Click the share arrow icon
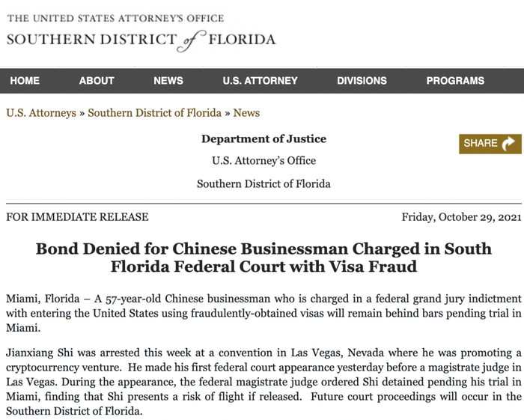524x420 pixels. point(508,144)
